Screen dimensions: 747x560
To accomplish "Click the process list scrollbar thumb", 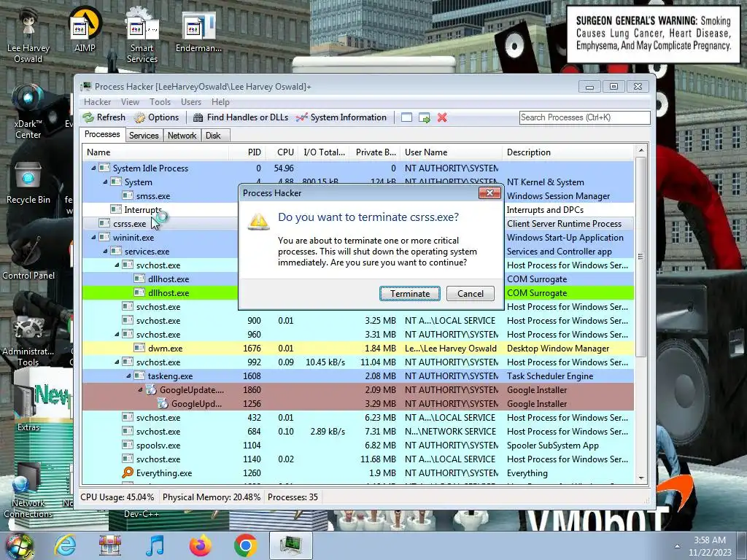I will click(640, 257).
